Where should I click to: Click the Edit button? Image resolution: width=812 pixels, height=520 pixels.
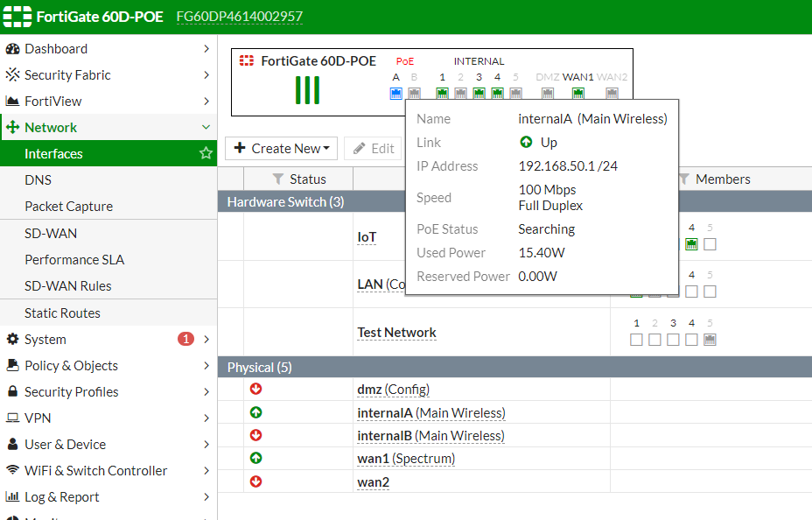point(374,148)
